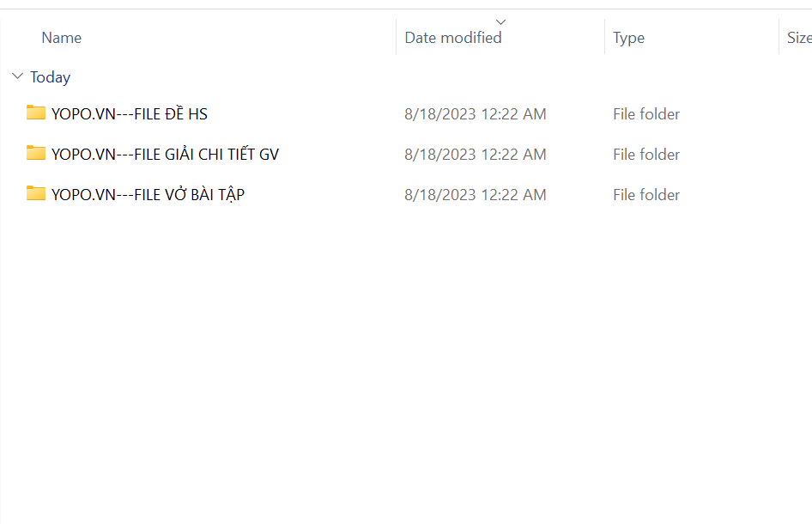The image size is (812, 524).
Task: Click the folder icon for YOPO.VN---FILE ĐỀ HS
Action: 35,113
